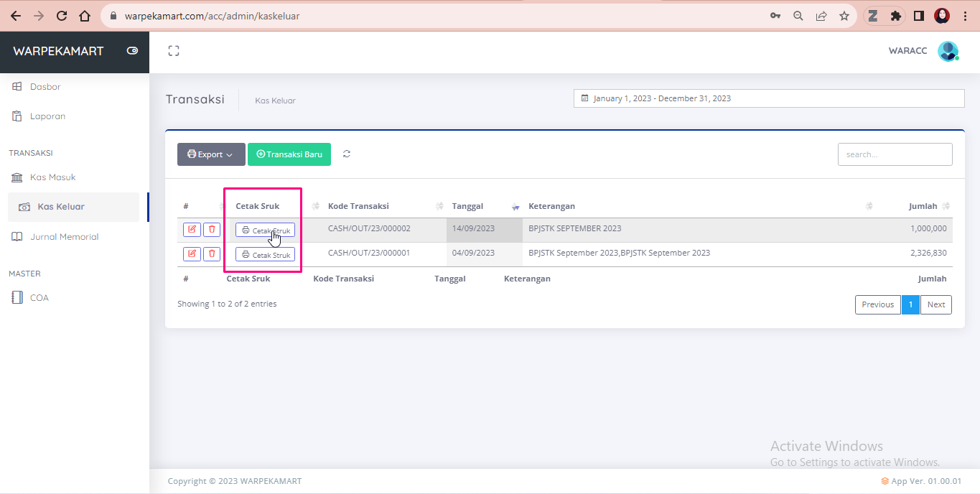This screenshot has width=980, height=494.
Task: Go back in browser history
Action: tap(16, 16)
